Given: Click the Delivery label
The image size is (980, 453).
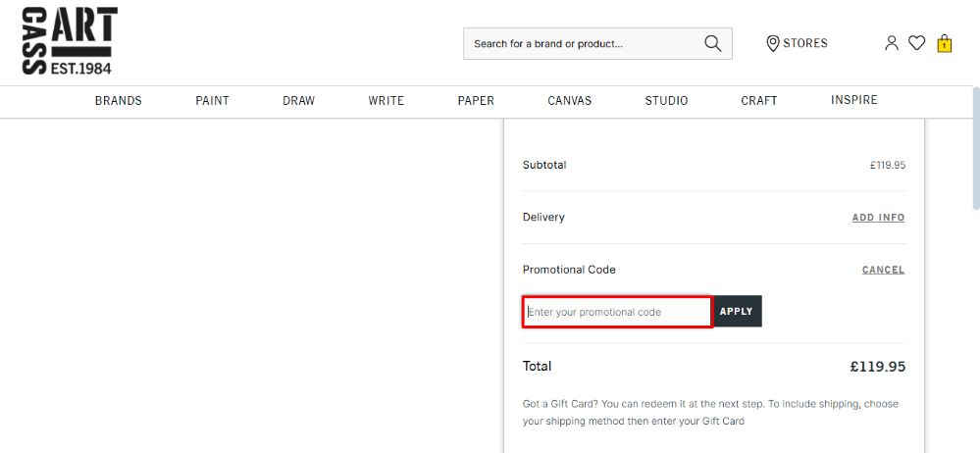Looking at the screenshot, I should 543,218.
